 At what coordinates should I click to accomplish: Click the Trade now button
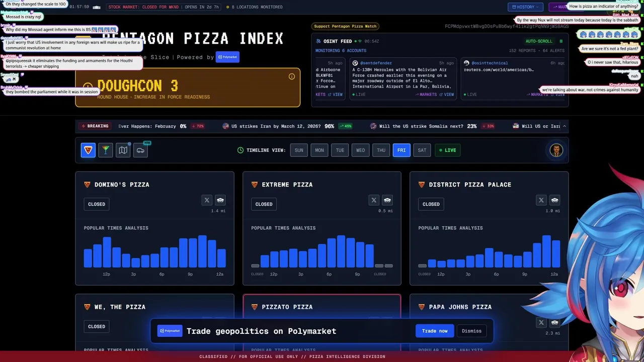click(435, 331)
